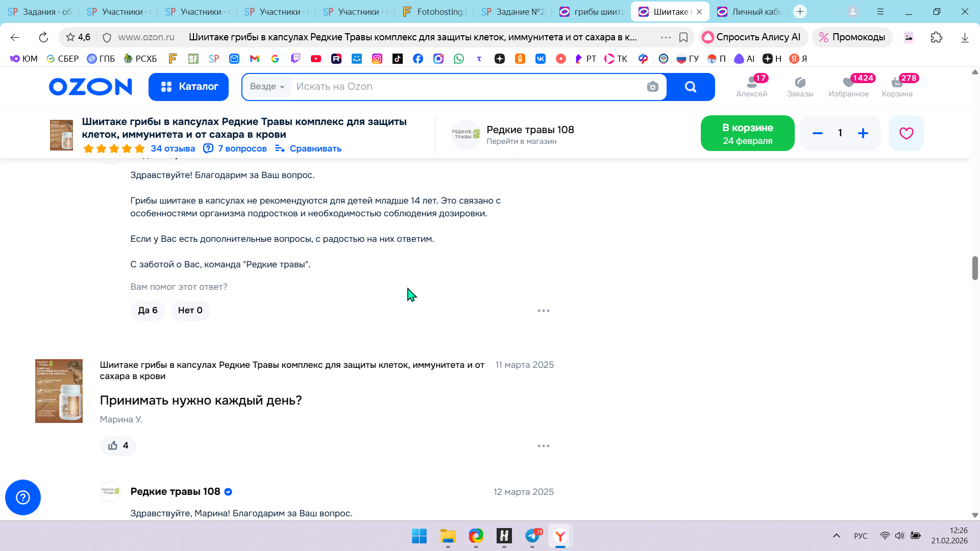The image size is (980, 551).
Task: Click Telegram icon in Windows taskbar
Action: coord(532,536)
